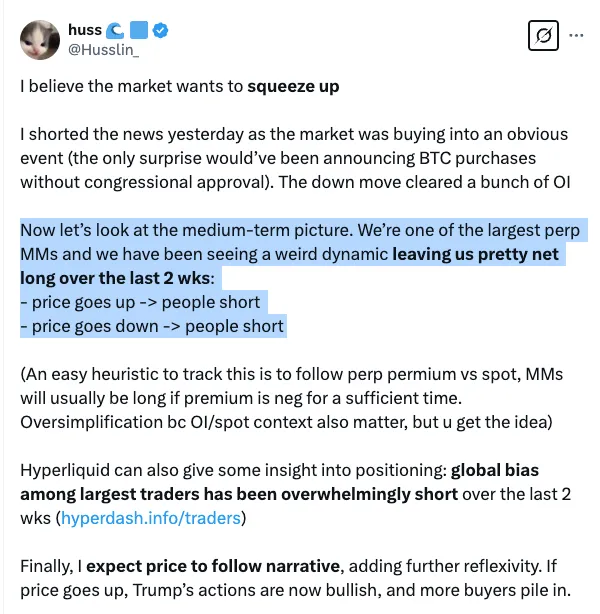Image resolution: width=600 pixels, height=614 pixels.
Task: Click the blue verified checkmark badge
Action: (161, 31)
